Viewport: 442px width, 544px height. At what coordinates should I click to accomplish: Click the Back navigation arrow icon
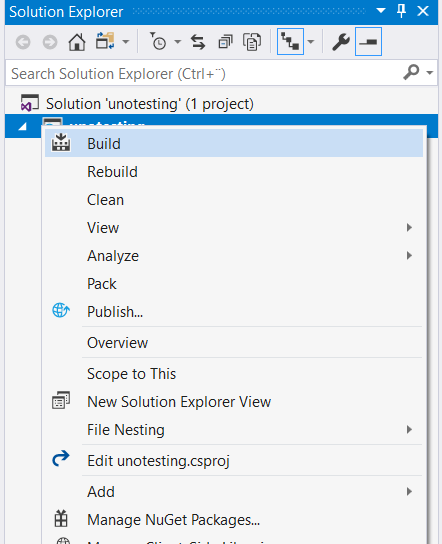click(23, 42)
